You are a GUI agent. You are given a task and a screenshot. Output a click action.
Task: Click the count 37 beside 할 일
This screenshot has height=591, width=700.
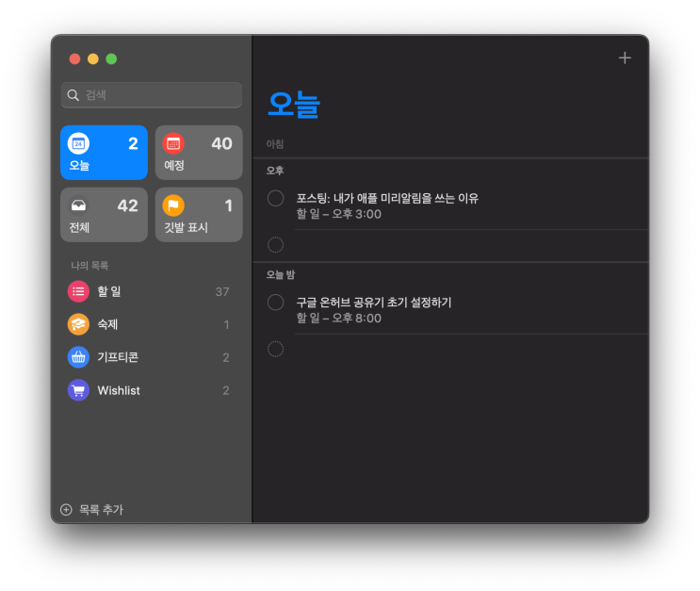[x=222, y=291]
